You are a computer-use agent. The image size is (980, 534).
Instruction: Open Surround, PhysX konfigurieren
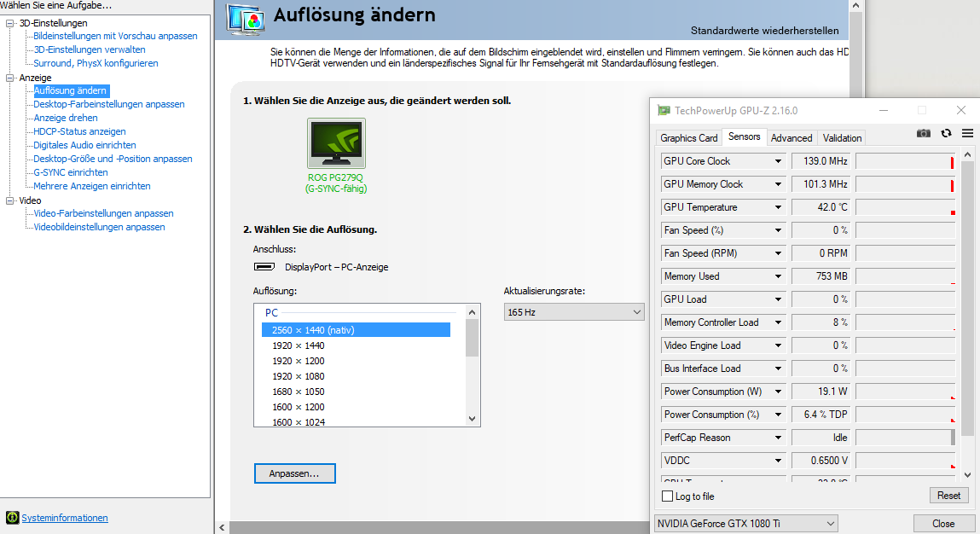96,64
